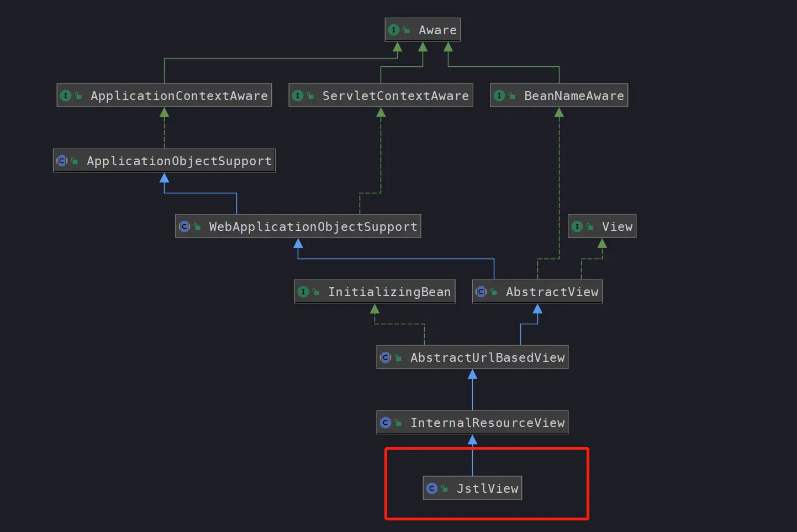Click the interface icon beside InitializingBean
The width and height of the screenshot is (797, 532).
pyautogui.click(x=303, y=292)
